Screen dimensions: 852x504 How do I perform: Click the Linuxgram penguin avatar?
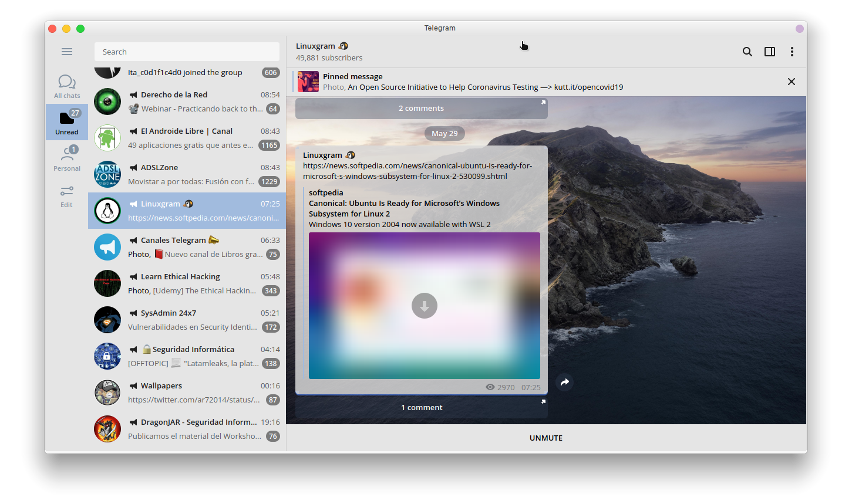tap(107, 211)
